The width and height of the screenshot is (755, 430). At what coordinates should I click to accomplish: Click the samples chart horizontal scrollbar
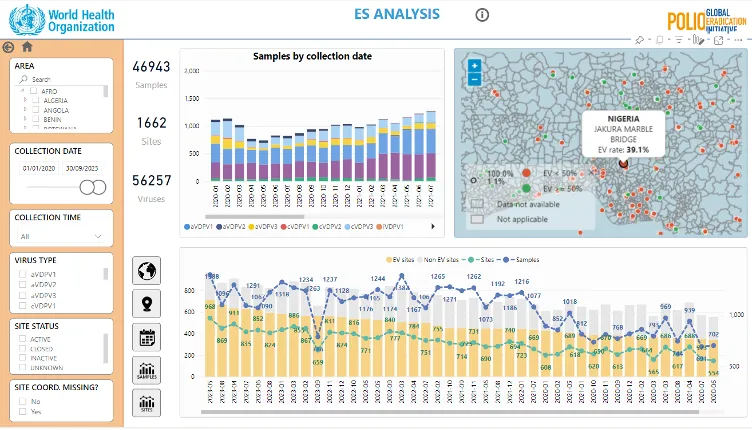pyautogui.click(x=255, y=217)
